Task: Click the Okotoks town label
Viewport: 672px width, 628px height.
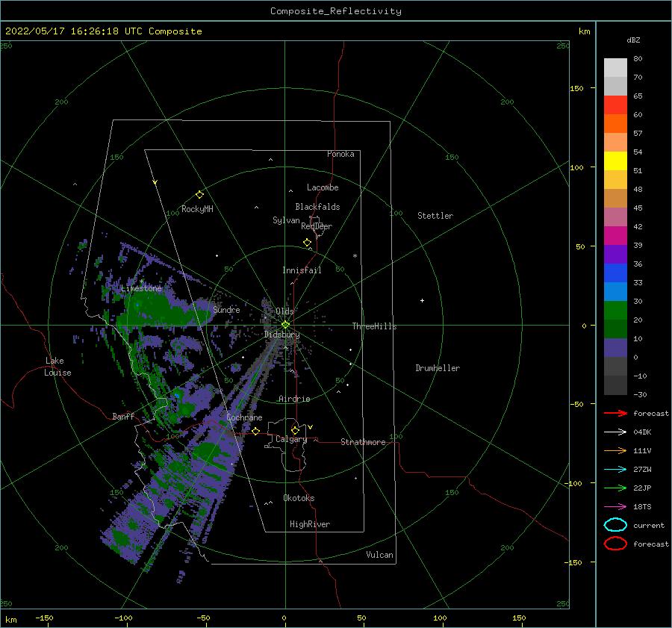Action: click(299, 498)
